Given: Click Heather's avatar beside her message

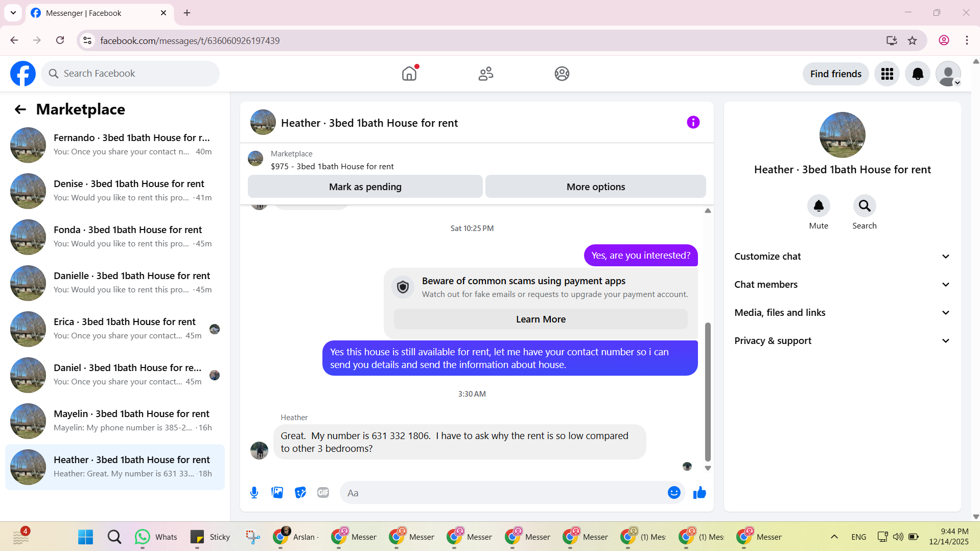Looking at the screenshot, I should (259, 450).
